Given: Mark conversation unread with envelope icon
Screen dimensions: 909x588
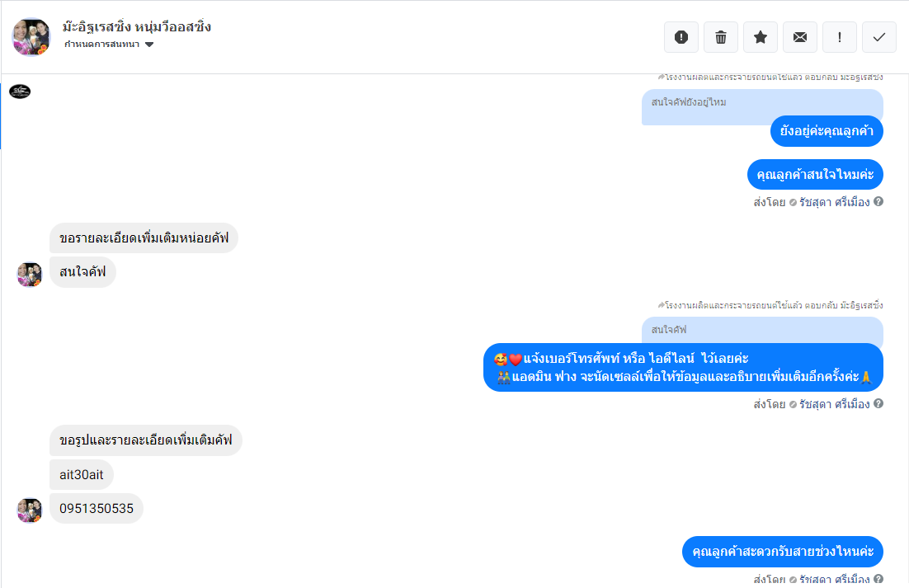Looking at the screenshot, I should tap(800, 37).
